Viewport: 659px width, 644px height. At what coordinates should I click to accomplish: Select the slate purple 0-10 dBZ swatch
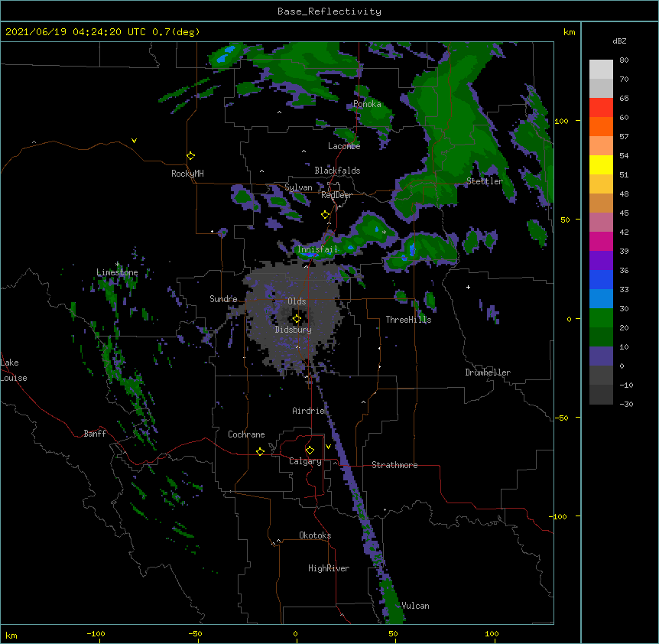point(601,356)
